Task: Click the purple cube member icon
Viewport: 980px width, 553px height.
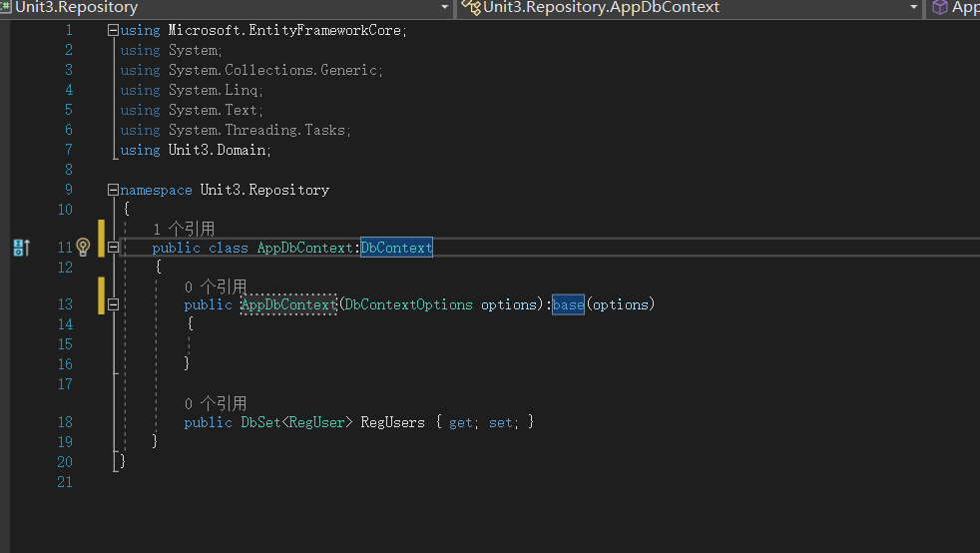Action: (939, 8)
